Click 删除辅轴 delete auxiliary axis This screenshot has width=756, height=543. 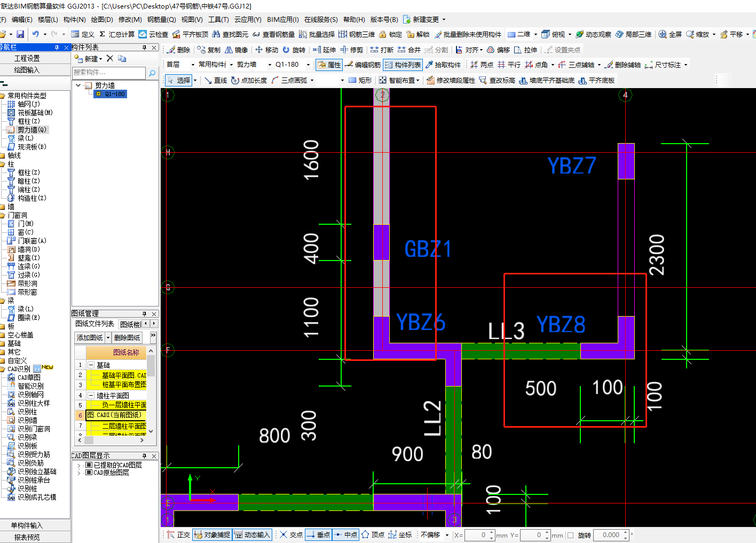click(623, 65)
